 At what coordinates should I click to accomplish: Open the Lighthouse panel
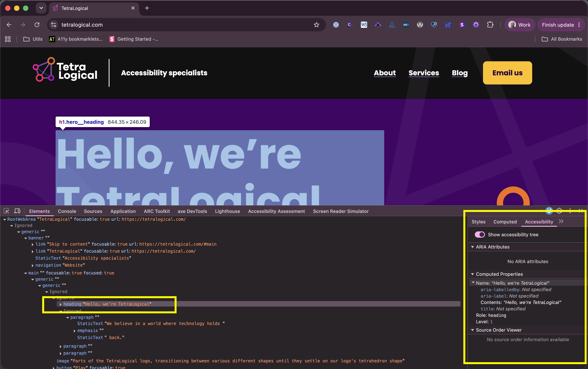pos(227,211)
